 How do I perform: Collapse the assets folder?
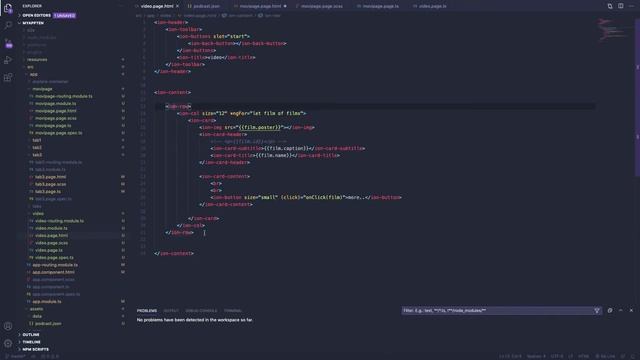click(36, 309)
